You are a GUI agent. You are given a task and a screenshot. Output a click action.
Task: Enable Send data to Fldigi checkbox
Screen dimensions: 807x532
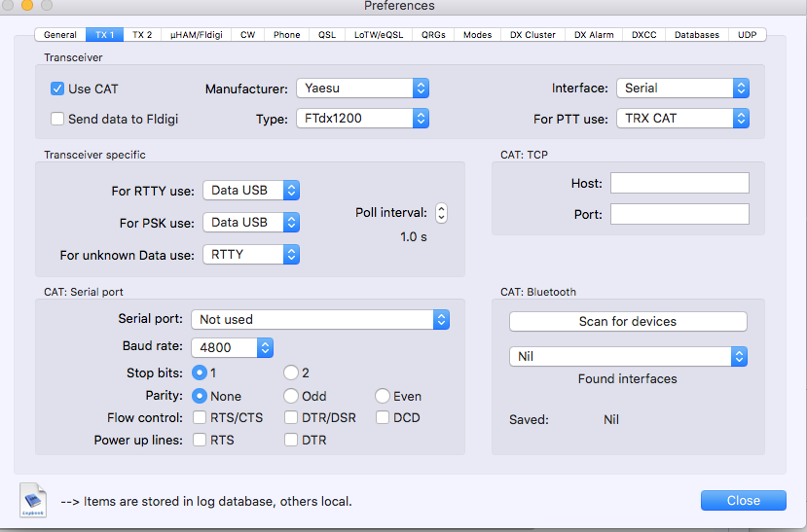point(57,119)
